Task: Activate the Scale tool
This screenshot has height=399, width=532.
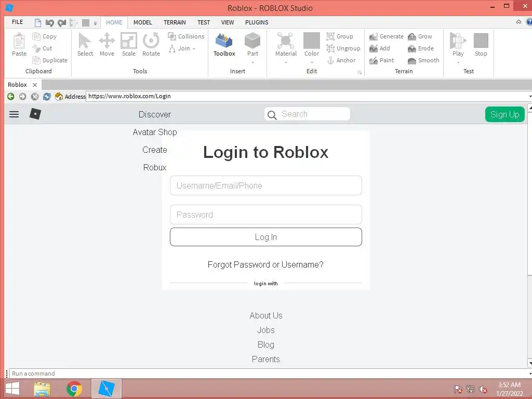Action: pos(129,45)
